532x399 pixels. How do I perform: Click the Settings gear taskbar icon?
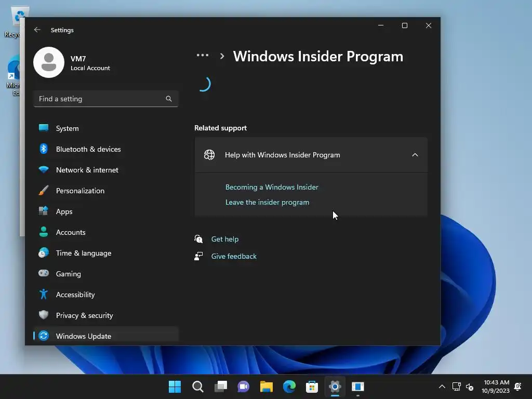[335, 387]
